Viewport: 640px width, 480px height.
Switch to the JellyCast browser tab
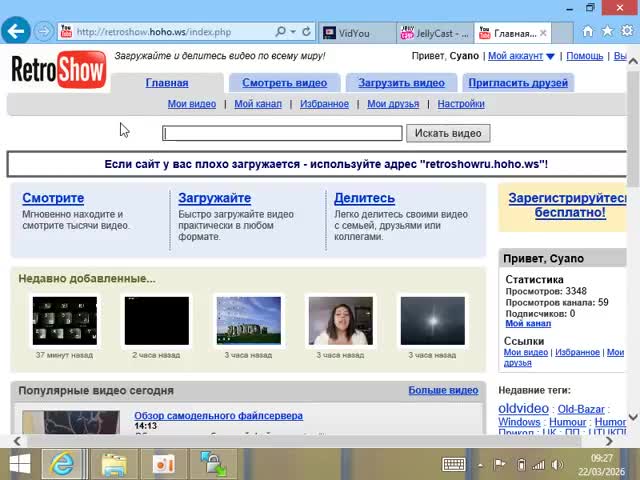(434, 33)
